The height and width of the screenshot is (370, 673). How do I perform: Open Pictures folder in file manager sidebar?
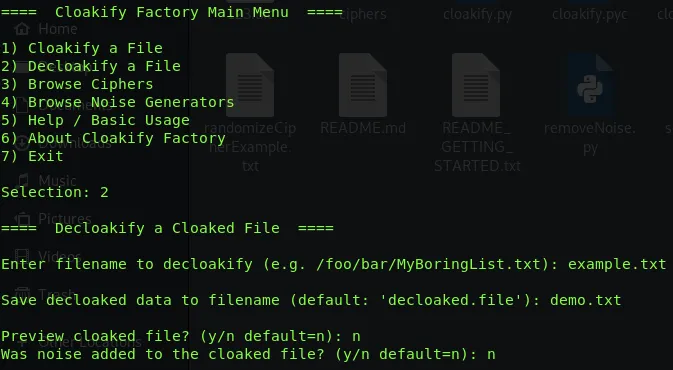pyautogui.click(x=52, y=218)
